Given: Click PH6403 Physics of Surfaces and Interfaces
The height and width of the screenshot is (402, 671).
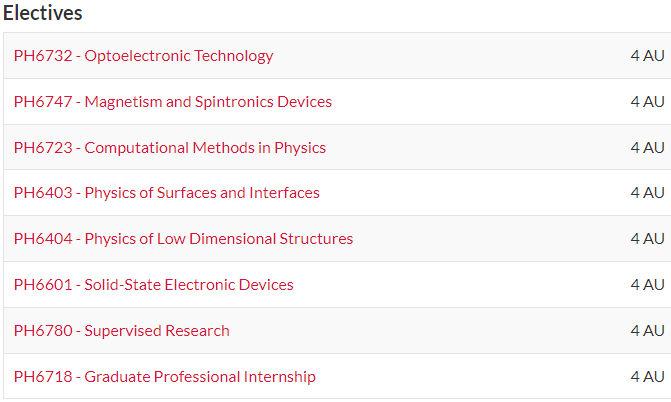Looking at the screenshot, I should 167,193.
